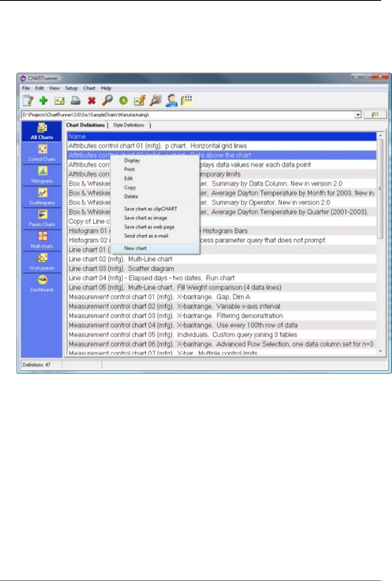
Task: Select Control Charts in the sidebar
Action: (42, 153)
